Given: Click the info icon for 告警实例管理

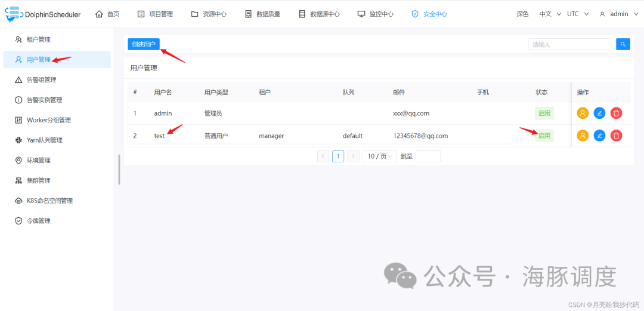Looking at the screenshot, I should coord(18,100).
